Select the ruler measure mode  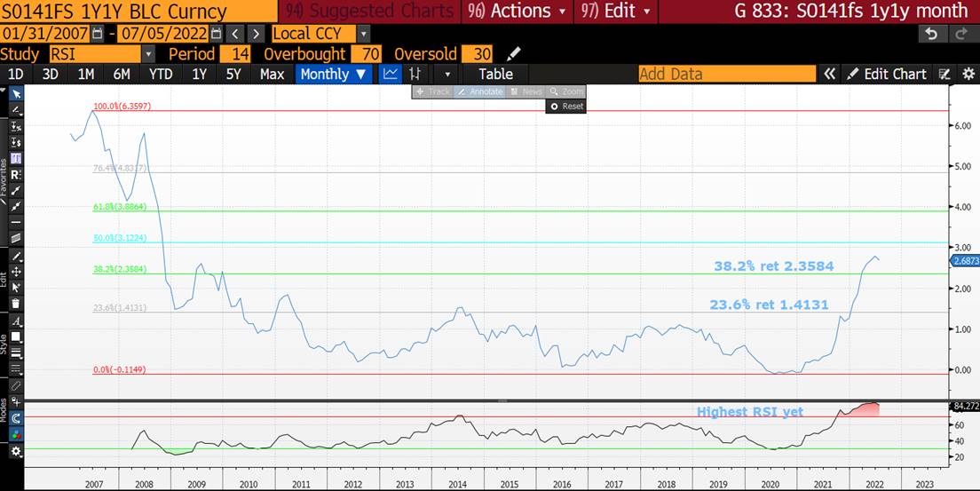(x=16, y=386)
